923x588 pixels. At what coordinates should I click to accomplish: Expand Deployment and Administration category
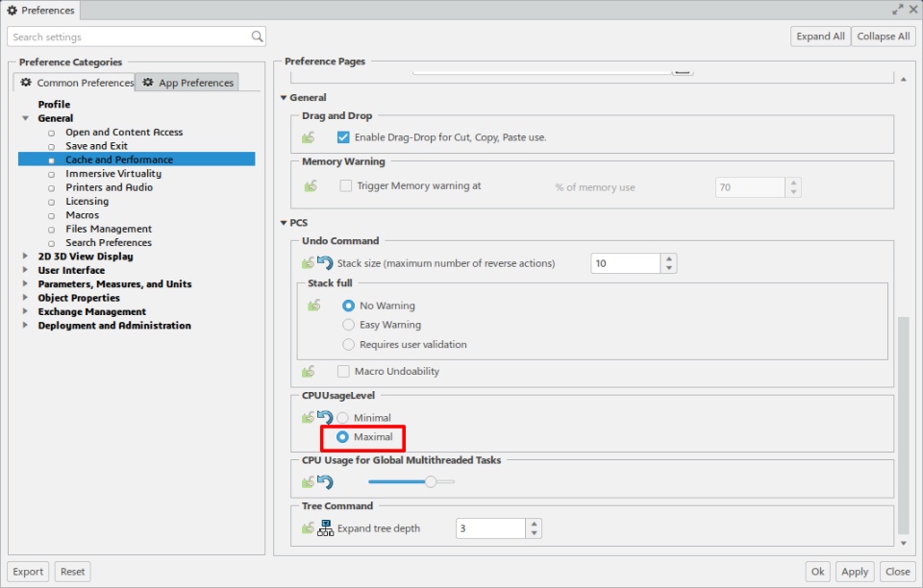coord(25,325)
